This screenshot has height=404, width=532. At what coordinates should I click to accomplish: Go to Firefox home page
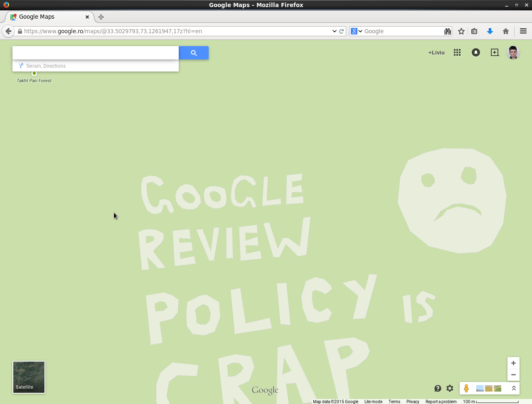point(506,31)
